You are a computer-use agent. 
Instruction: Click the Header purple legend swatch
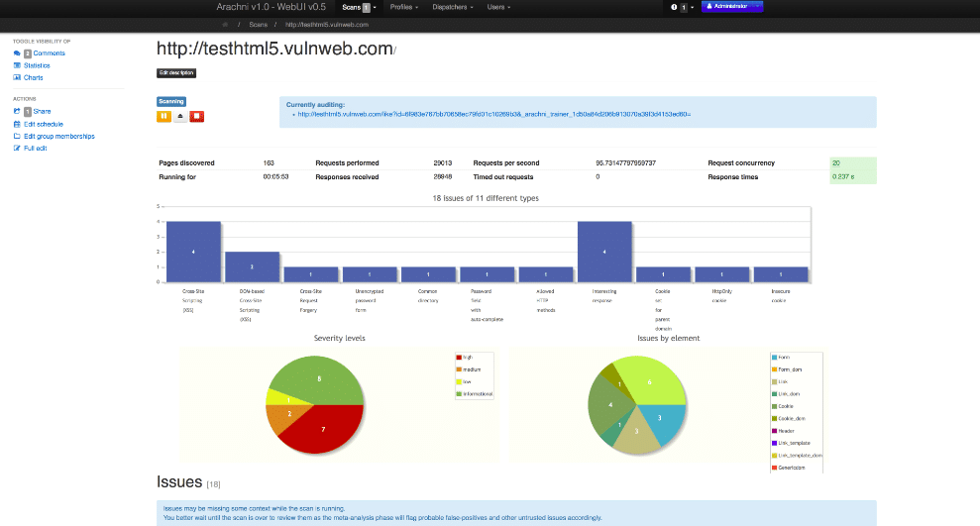tap(774, 431)
